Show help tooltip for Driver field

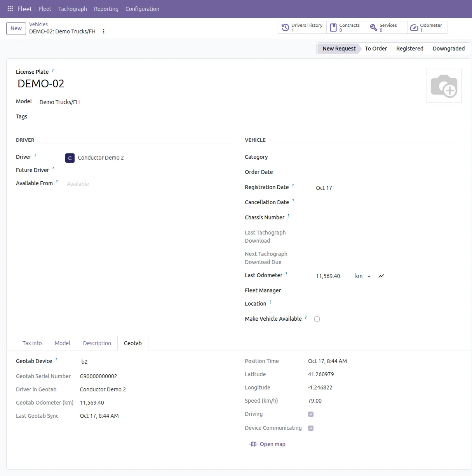click(35, 155)
